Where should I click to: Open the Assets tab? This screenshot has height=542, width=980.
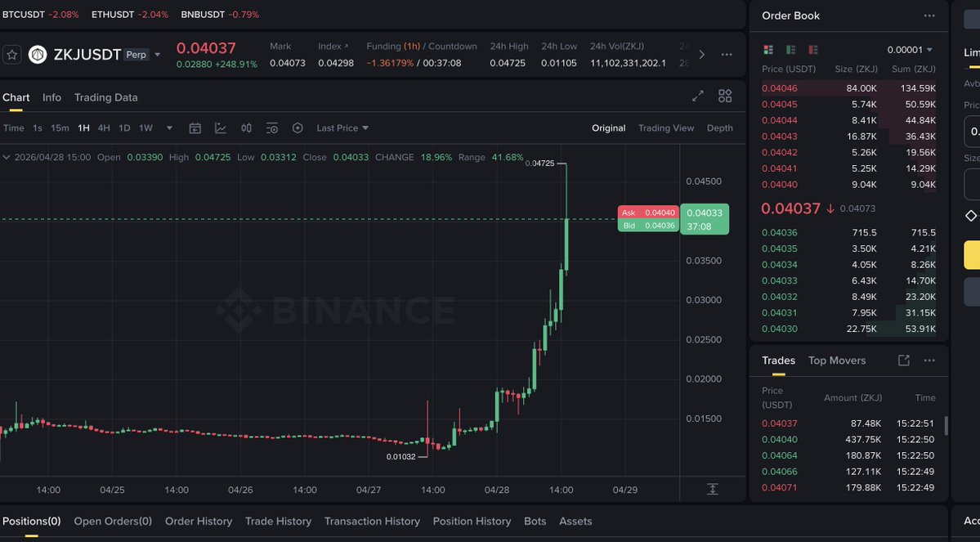point(575,522)
